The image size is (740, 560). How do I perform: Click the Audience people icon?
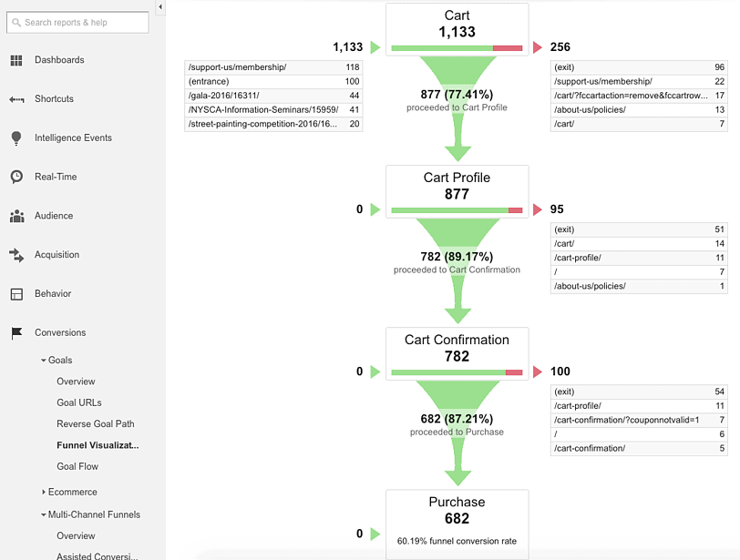coord(17,216)
